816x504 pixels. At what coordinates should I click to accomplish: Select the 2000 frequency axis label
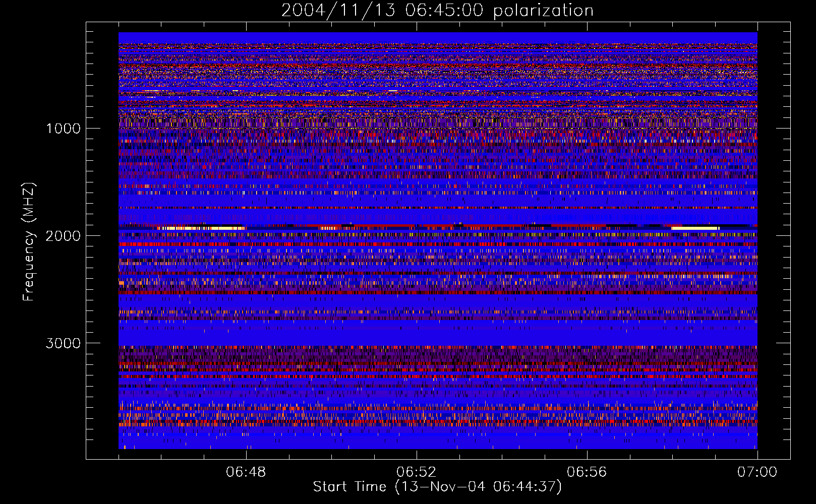pos(63,236)
